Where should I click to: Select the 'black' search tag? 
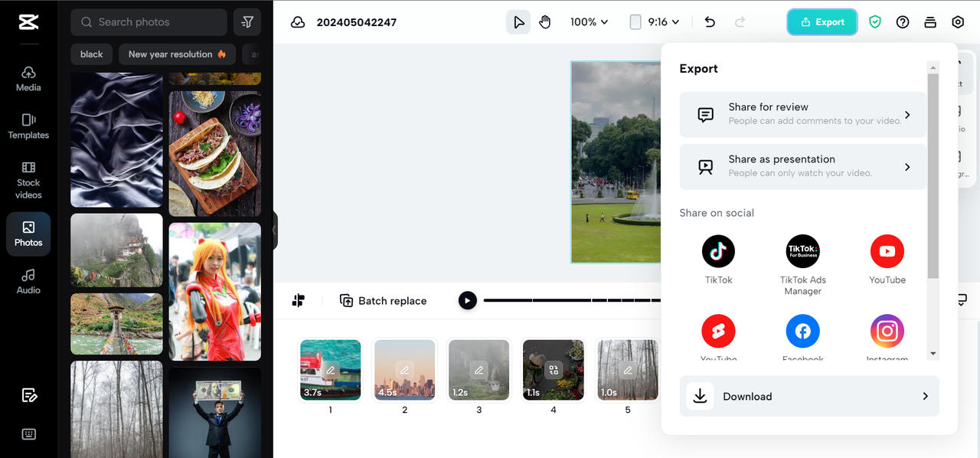tap(91, 54)
